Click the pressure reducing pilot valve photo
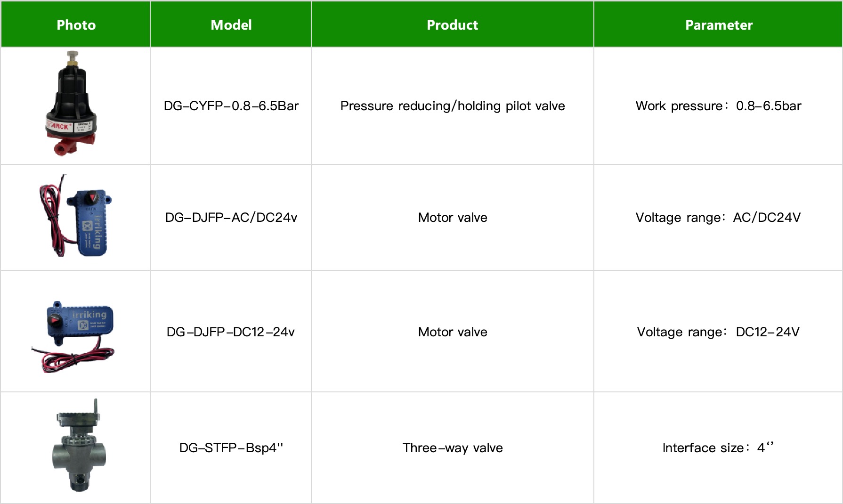The height and width of the screenshot is (504, 843). pos(72,103)
